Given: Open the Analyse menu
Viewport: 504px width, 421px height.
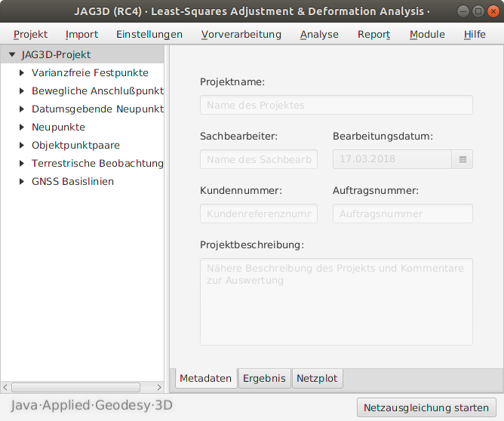Looking at the screenshot, I should (x=319, y=35).
